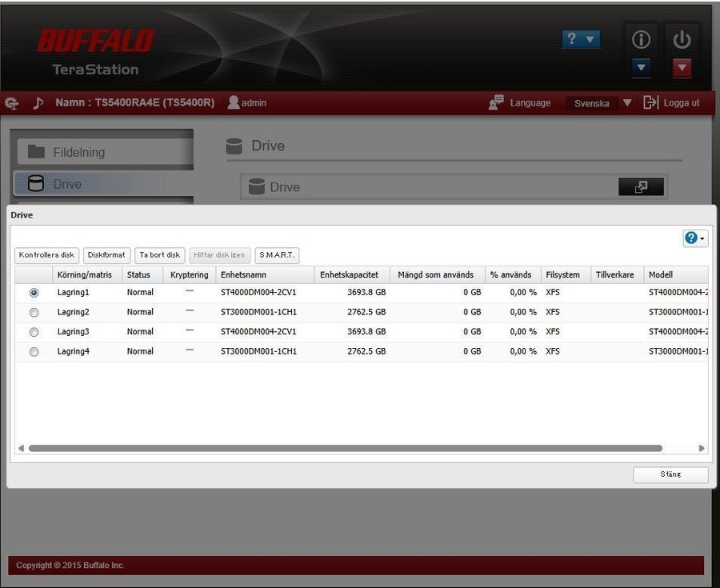The width and height of the screenshot is (720, 588).
Task: Click the power icon at top right
Action: click(x=682, y=39)
